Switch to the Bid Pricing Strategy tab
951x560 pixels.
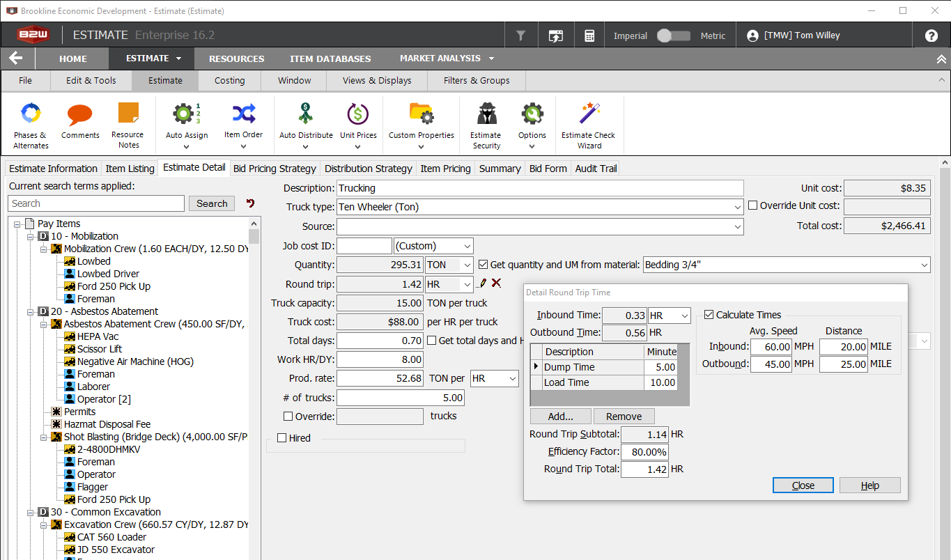point(275,169)
